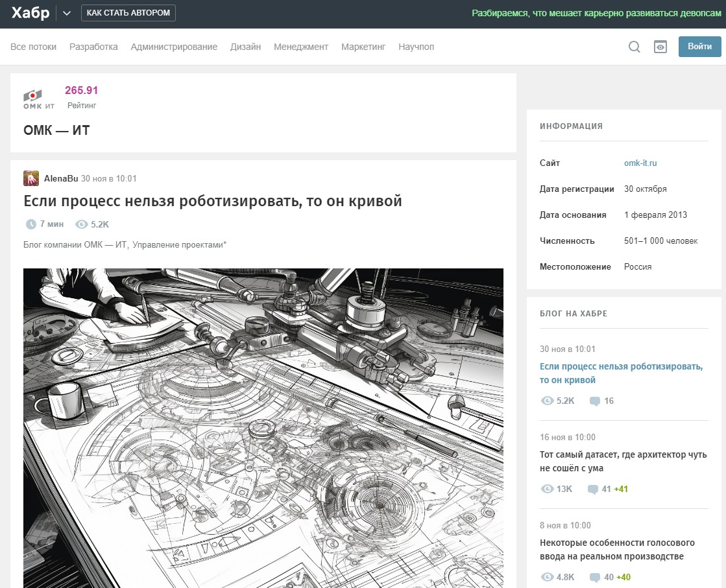Image resolution: width=726 pixels, height=588 pixels.
Task: Click the headcount text 501–1 000 человек
Action: click(660, 241)
